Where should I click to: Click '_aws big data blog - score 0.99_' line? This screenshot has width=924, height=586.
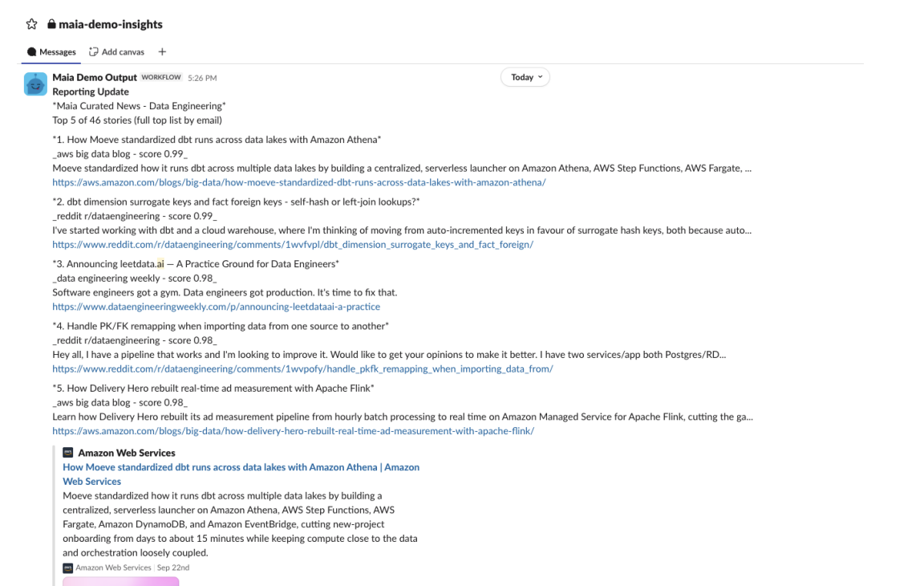[120, 154]
